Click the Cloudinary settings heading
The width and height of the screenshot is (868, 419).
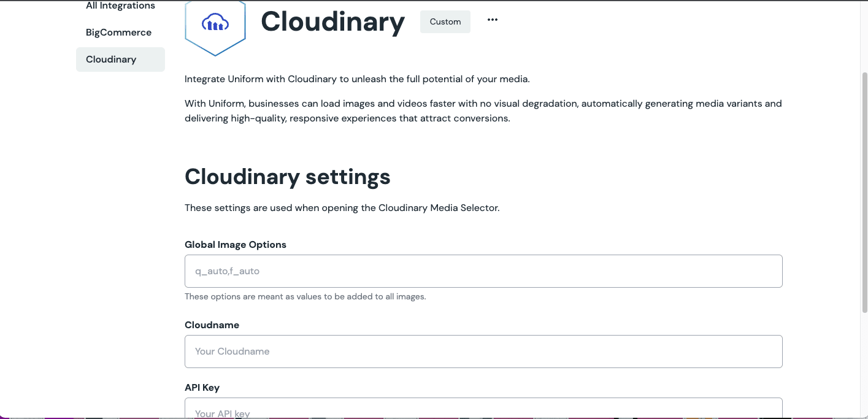click(288, 177)
